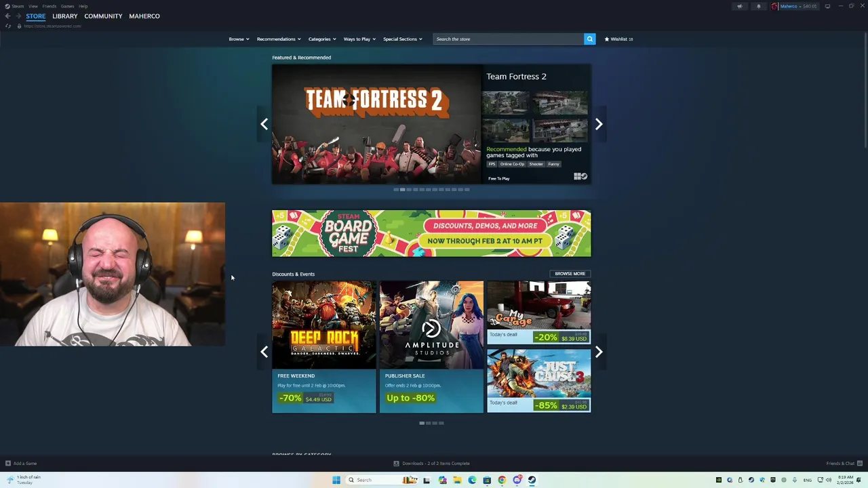Click the Shooter tag

pyautogui.click(x=536, y=164)
